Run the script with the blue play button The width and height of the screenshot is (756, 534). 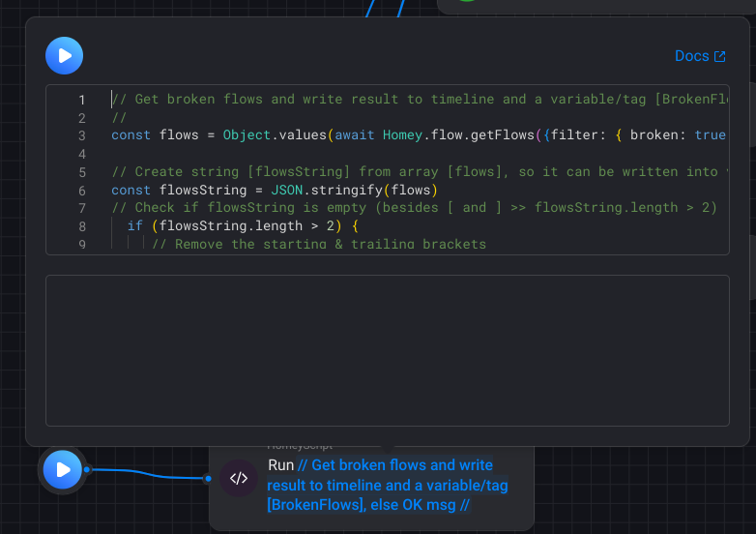point(64,55)
